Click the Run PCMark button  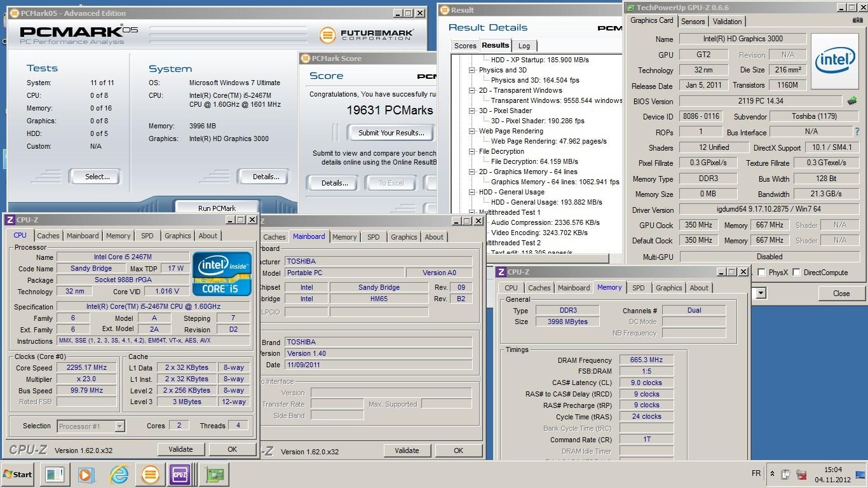[x=217, y=207]
